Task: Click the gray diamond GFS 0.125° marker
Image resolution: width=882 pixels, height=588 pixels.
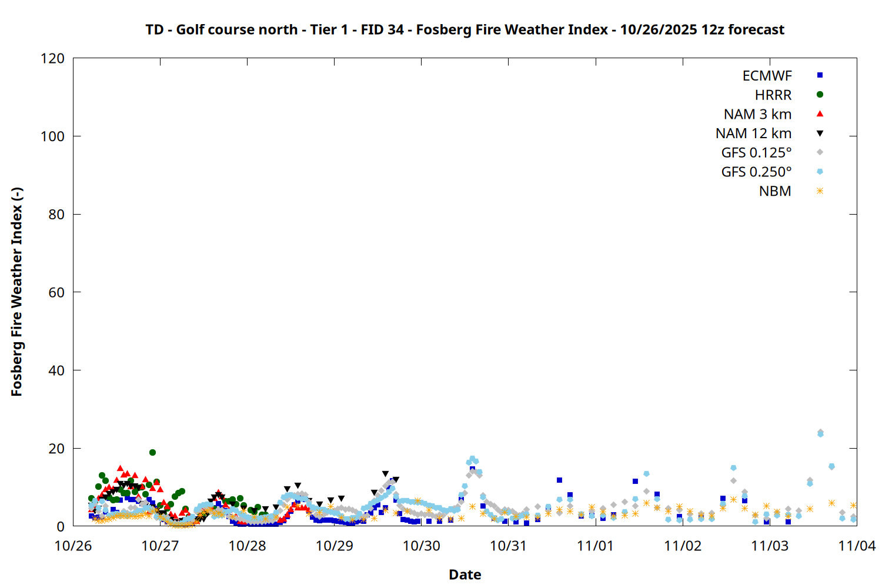Action: [x=820, y=152]
